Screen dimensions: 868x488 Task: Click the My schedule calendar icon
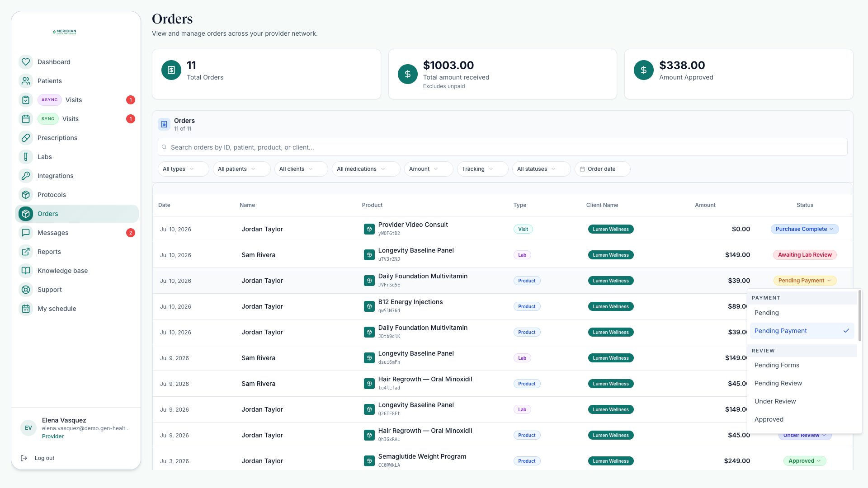tap(26, 309)
